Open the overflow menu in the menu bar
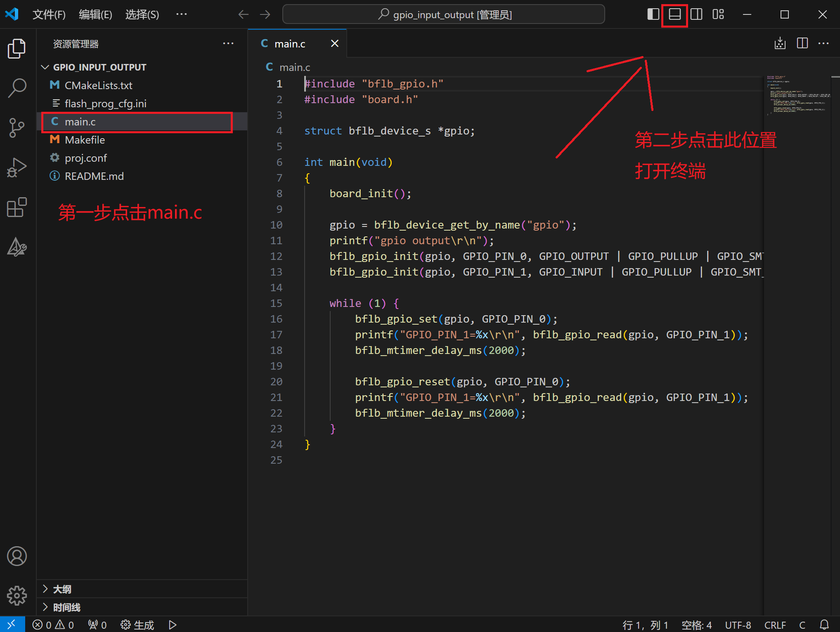This screenshot has height=632, width=840. click(181, 14)
